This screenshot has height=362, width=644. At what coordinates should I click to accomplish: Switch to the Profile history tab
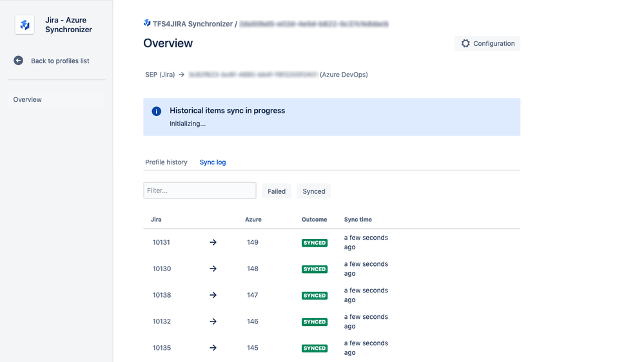click(x=166, y=162)
